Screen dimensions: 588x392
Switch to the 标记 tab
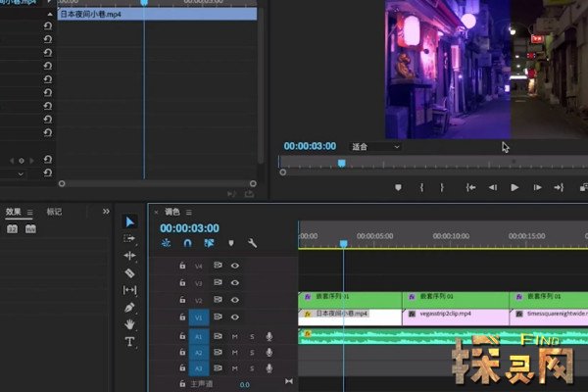[x=54, y=212]
